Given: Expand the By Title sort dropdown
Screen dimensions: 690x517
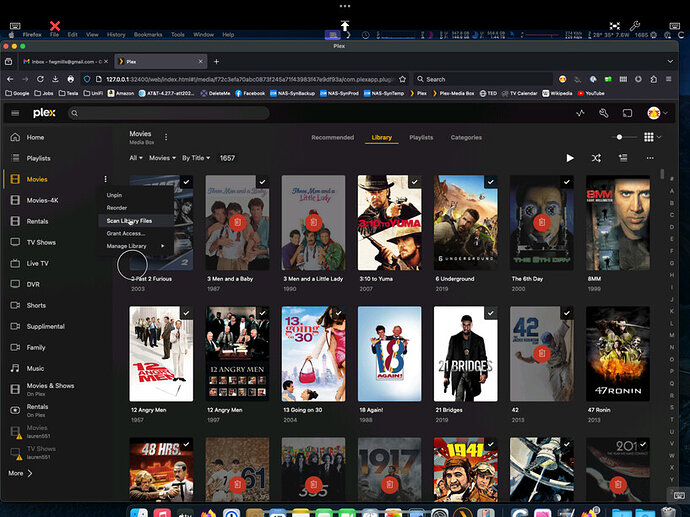Looking at the screenshot, I should (x=196, y=158).
